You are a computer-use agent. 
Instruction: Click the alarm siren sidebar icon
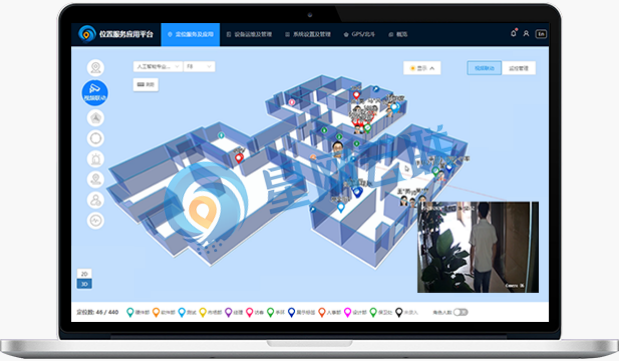point(96,159)
